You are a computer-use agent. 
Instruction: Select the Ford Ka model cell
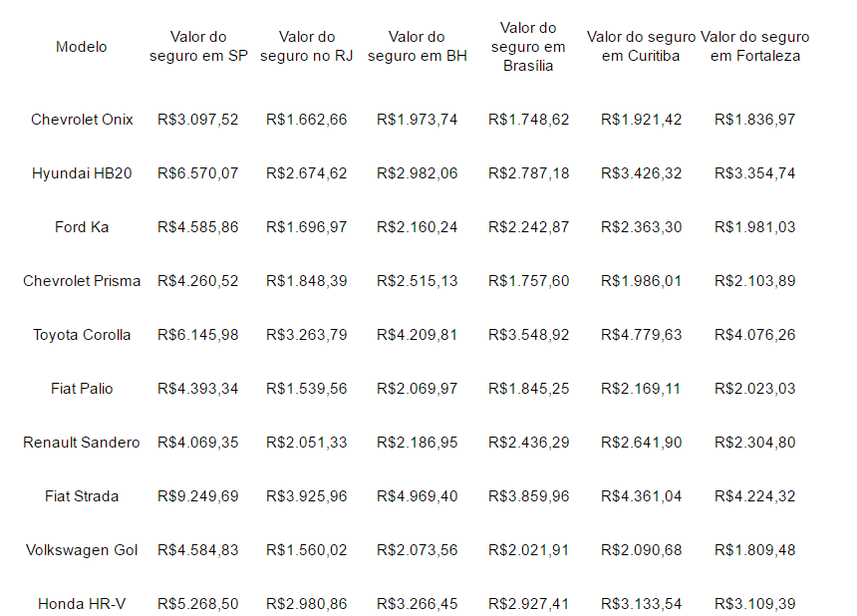click(82, 227)
